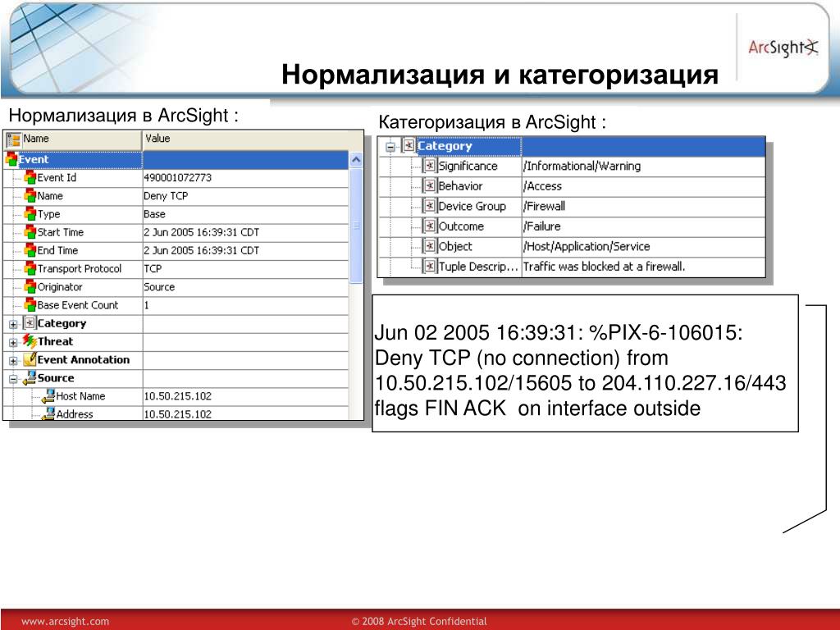The image size is (840, 630).
Task: Click the Event root node icon
Action: tap(11, 159)
